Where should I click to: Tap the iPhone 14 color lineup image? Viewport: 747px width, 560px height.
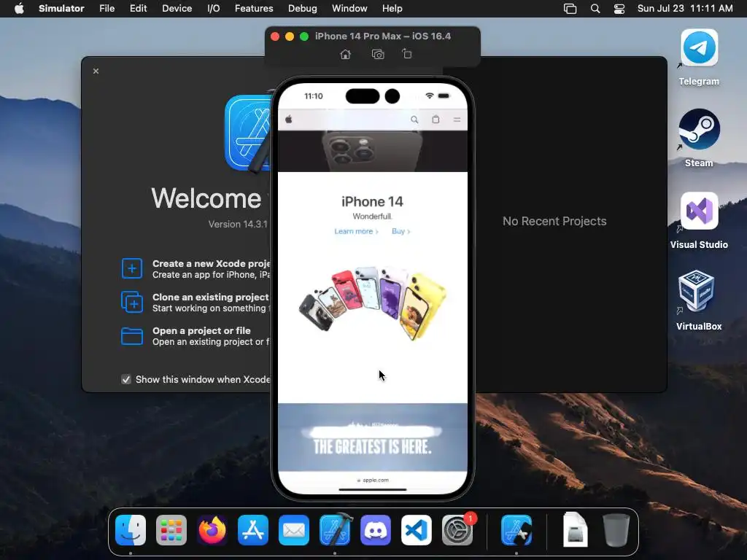[373, 303]
